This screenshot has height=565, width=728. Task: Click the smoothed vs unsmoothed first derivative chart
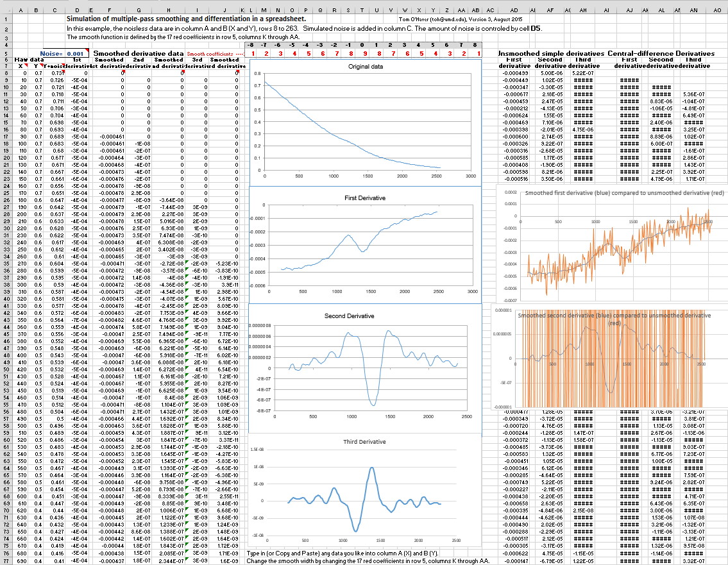pyautogui.click(x=609, y=244)
